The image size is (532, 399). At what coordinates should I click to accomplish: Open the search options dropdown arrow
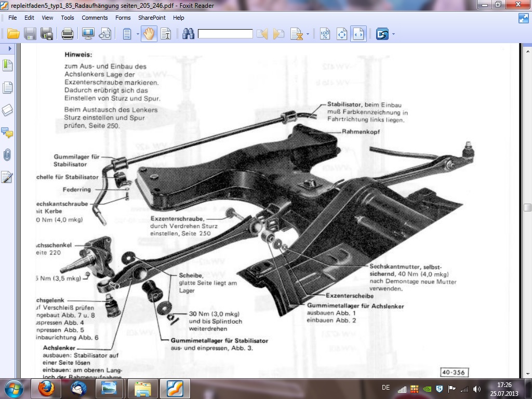(x=308, y=34)
